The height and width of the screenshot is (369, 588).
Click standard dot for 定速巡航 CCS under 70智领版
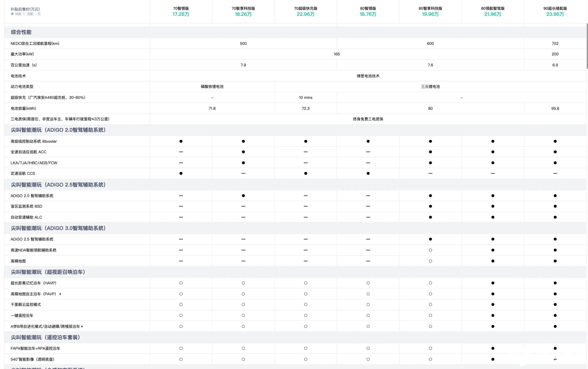[x=181, y=174]
